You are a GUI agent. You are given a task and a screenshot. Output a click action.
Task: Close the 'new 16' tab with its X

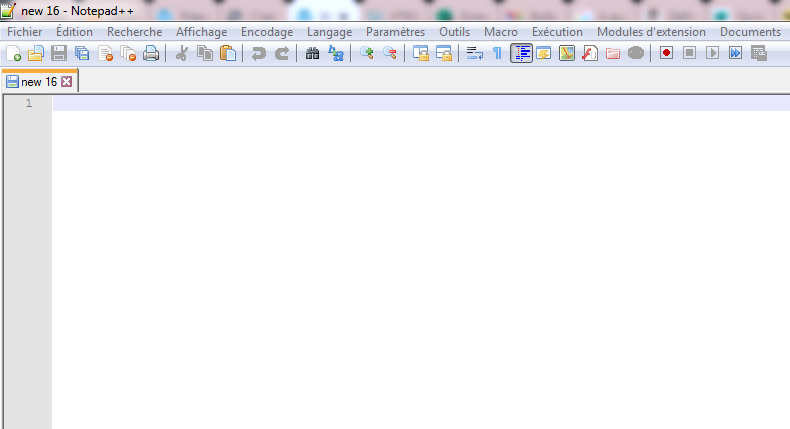click(x=67, y=82)
